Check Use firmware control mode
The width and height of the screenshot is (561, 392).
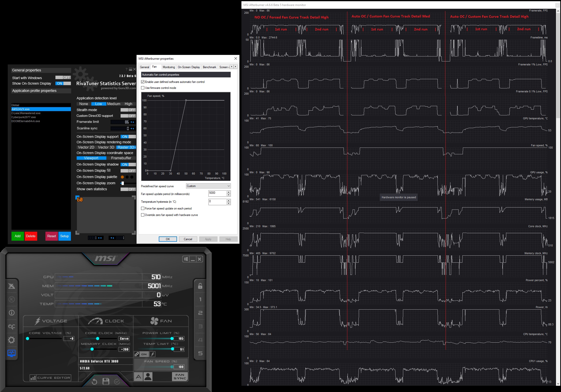tap(143, 88)
